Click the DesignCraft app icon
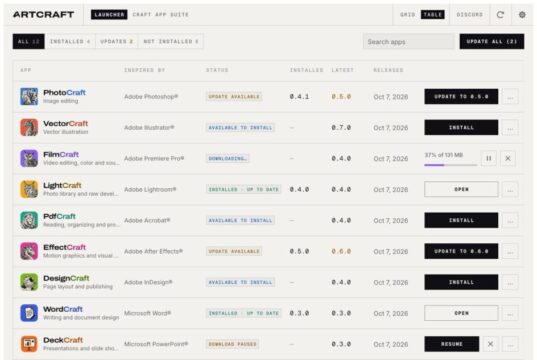The width and height of the screenshot is (537, 360). point(29,282)
